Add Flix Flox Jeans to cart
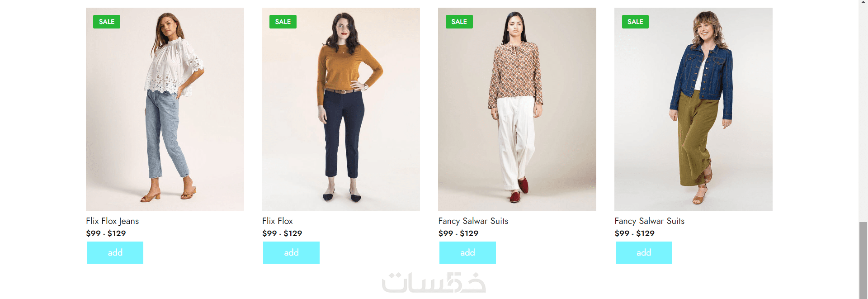 [x=115, y=252]
